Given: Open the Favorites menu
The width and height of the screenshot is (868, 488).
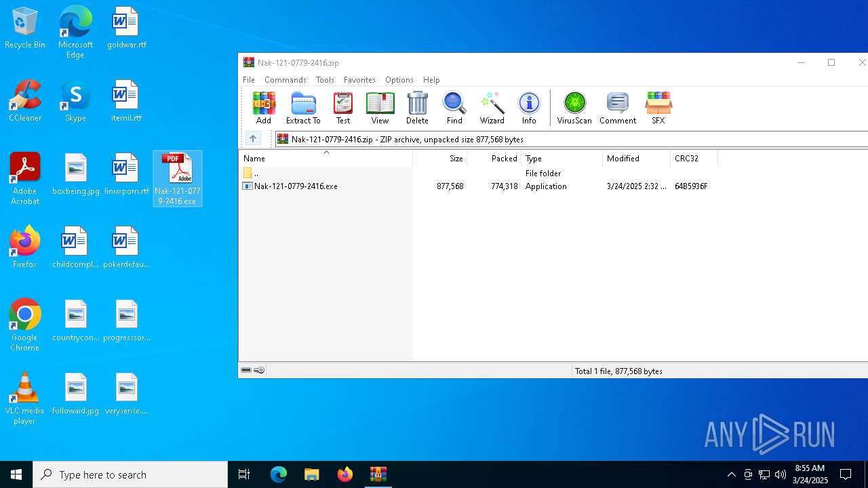Looking at the screenshot, I should coord(359,79).
